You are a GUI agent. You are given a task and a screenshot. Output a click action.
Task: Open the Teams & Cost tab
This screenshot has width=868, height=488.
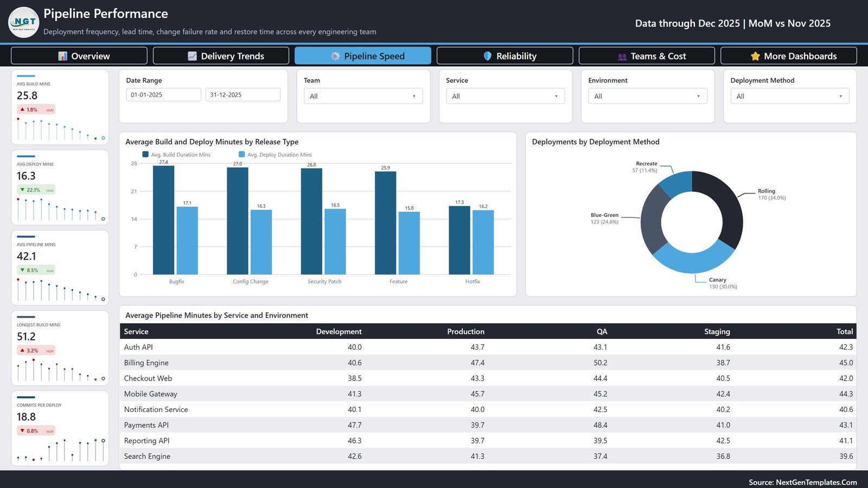click(x=647, y=56)
